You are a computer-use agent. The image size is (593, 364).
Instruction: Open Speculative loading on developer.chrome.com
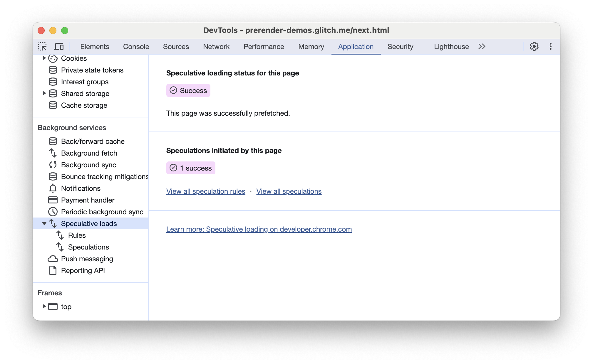tap(259, 229)
